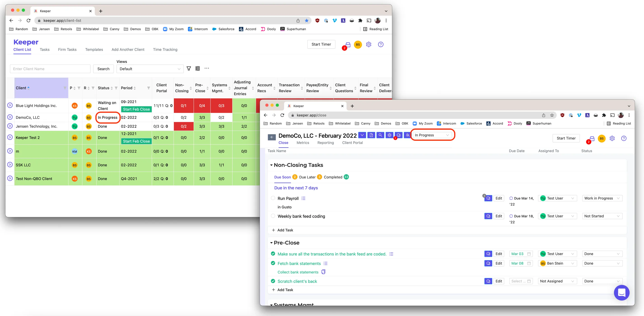Open the blue document question icon in close header
This screenshot has width=644, height=316.
coord(371,135)
